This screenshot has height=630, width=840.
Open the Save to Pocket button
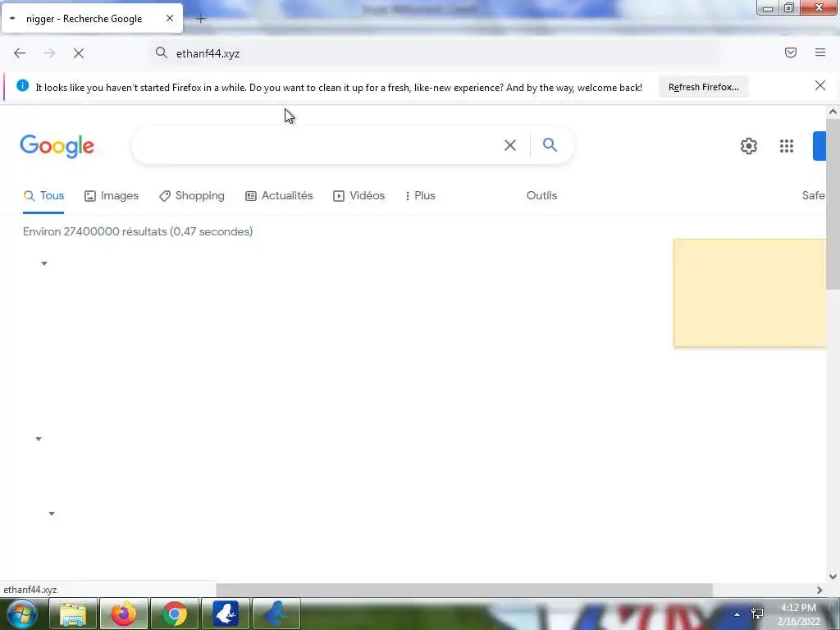(x=791, y=52)
